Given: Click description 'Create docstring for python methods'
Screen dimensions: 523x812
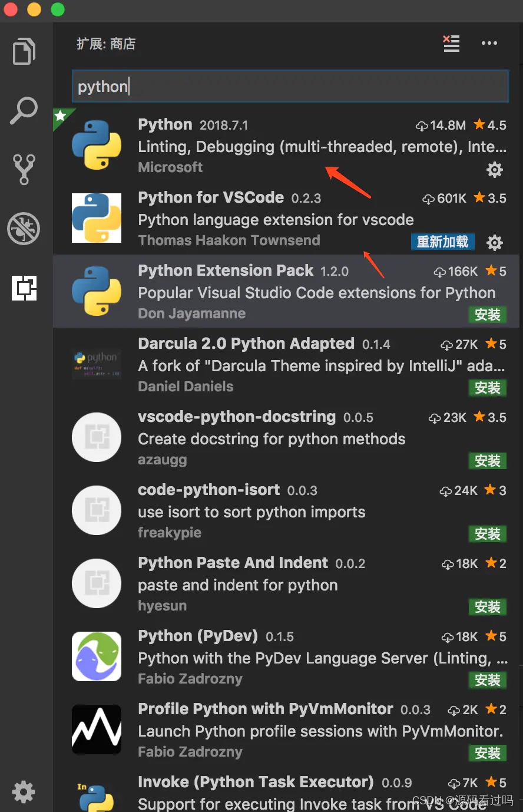Looking at the screenshot, I should [x=272, y=439].
